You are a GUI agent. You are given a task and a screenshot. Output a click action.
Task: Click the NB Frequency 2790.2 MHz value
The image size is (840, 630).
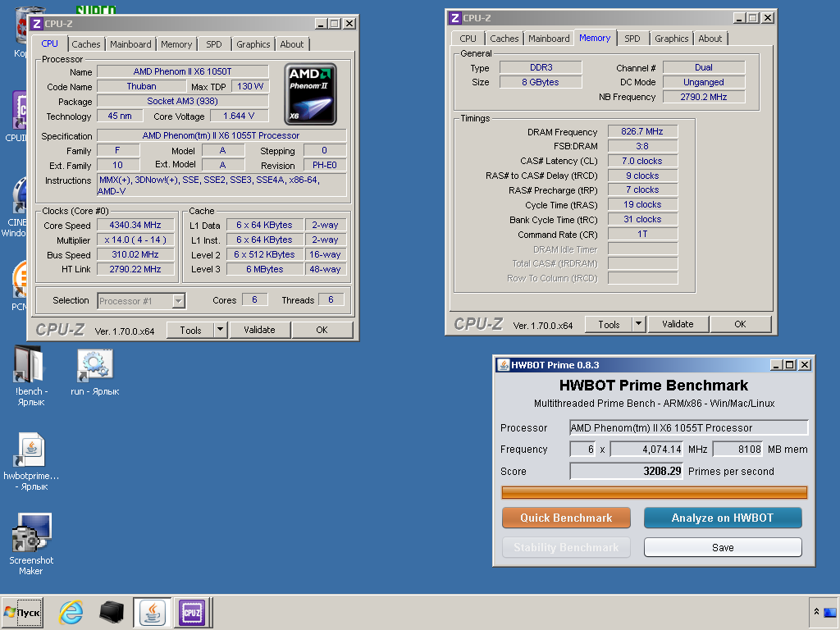coord(703,97)
